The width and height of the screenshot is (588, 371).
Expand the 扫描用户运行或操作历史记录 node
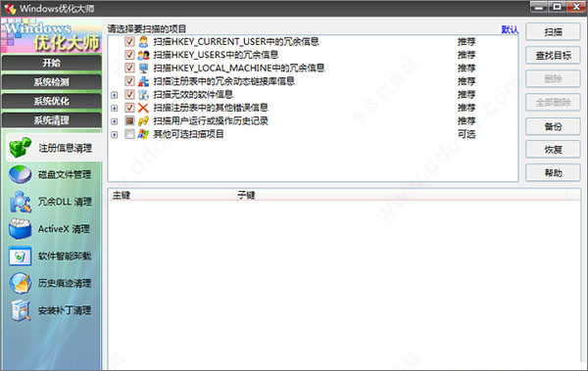[115, 121]
